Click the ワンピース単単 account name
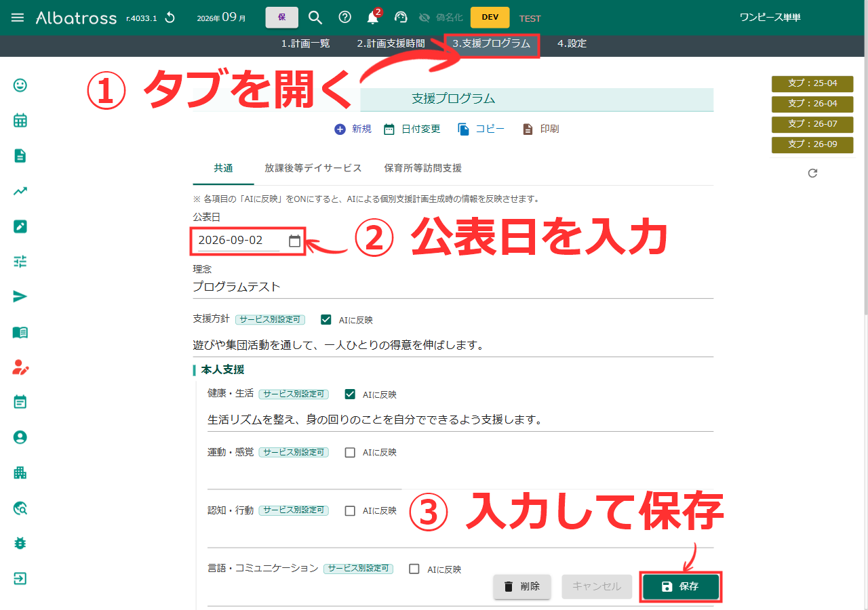The image size is (868, 610). tap(770, 18)
